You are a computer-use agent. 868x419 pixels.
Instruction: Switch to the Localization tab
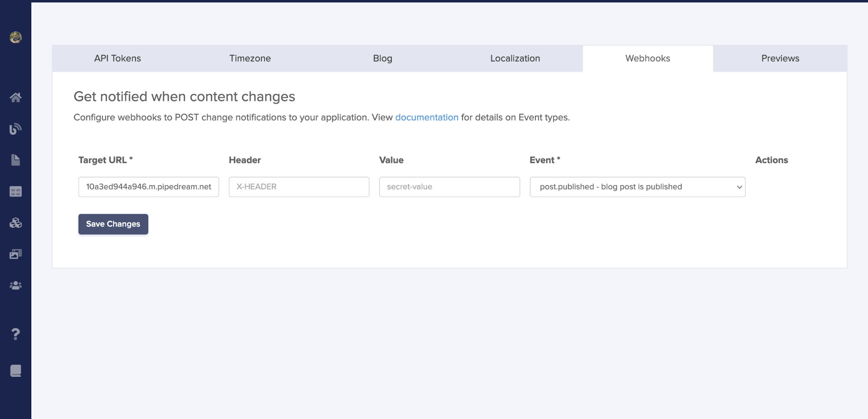(x=515, y=59)
